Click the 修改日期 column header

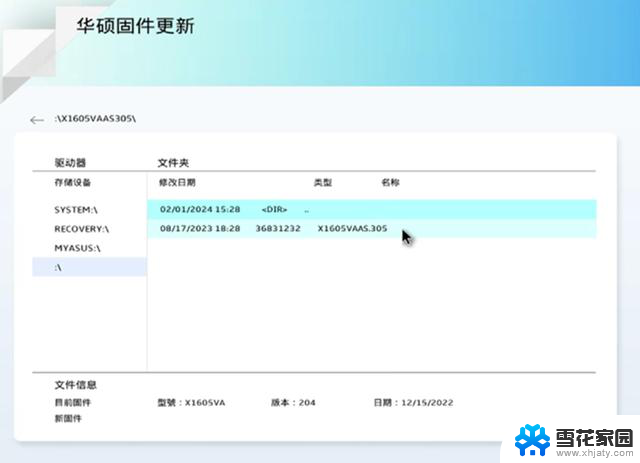177,183
